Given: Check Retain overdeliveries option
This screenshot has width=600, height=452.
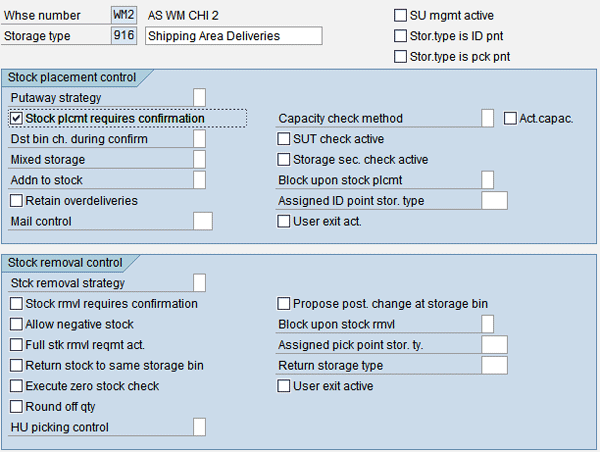Looking at the screenshot, I should coord(17,201).
